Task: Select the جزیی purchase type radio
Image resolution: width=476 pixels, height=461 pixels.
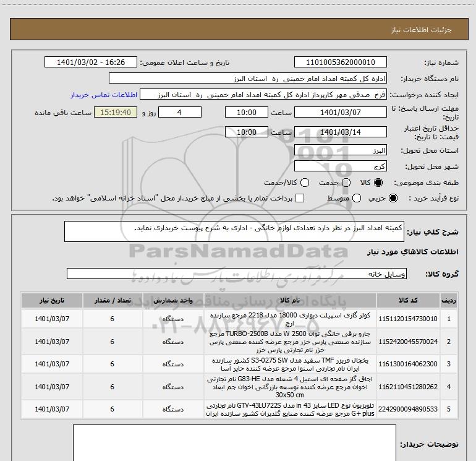Action: (x=393, y=198)
